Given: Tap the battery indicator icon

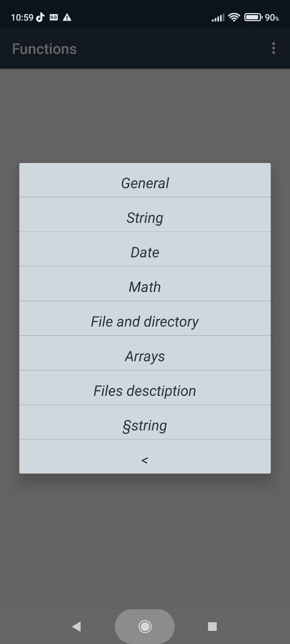Looking at the screenshot, I should pyautogui.click(x=253, y=17).
